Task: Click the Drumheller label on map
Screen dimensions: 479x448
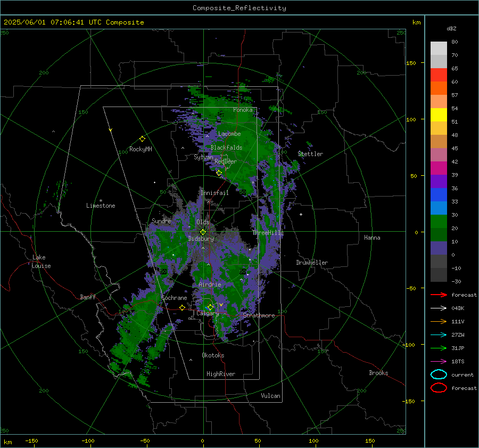Action: point(312,263)
